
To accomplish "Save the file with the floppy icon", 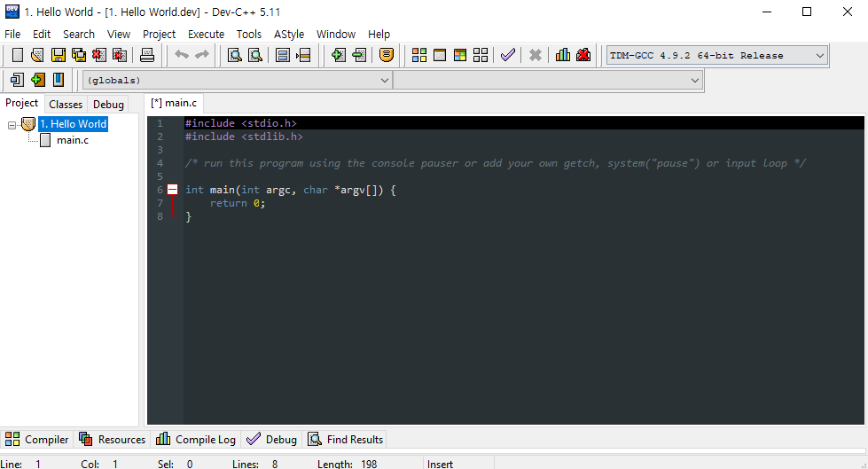I will click(59, 55).
